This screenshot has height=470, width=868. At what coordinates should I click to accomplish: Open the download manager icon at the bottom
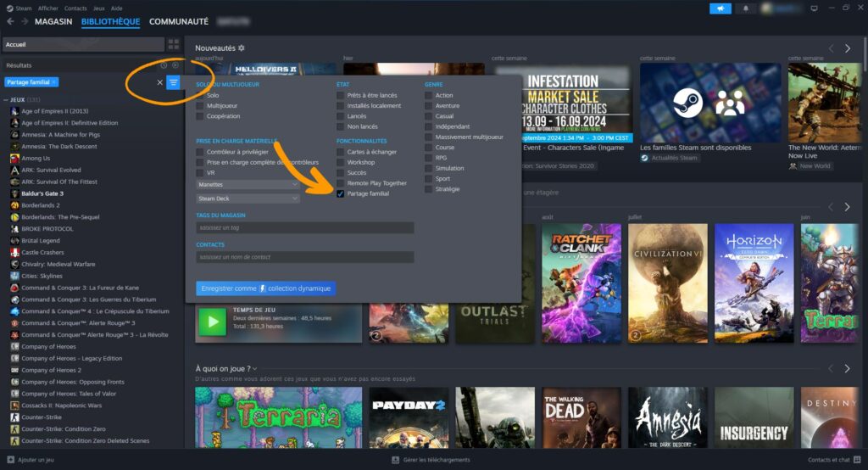[395, 460]
